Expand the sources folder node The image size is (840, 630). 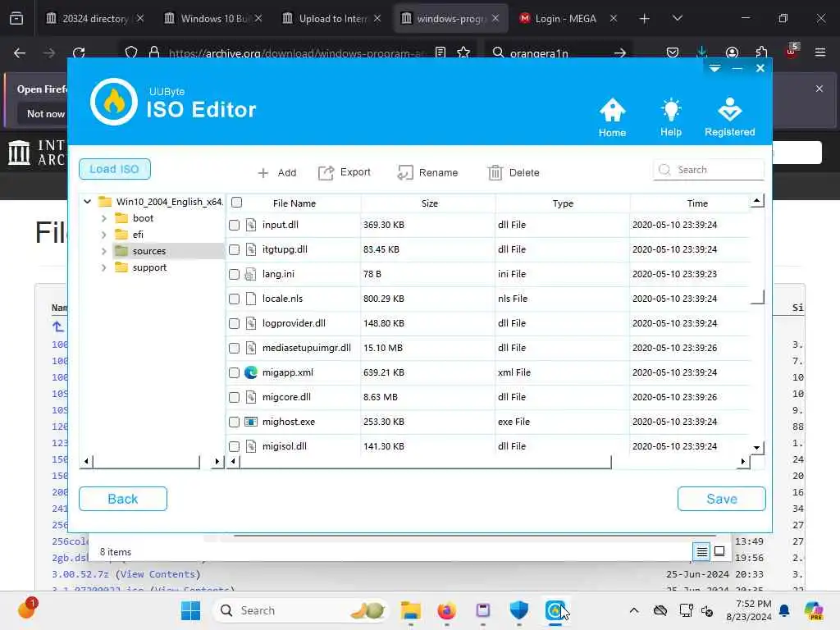104,251
